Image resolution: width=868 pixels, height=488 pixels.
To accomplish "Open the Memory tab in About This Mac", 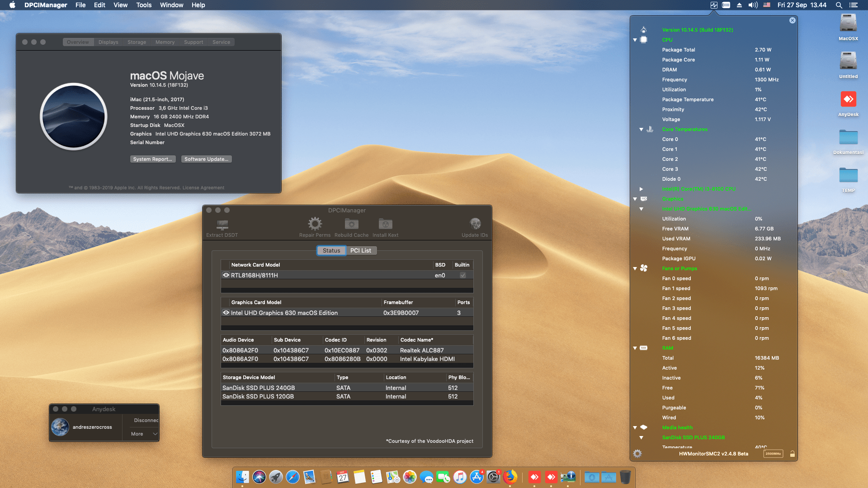I will click(165, 42).
